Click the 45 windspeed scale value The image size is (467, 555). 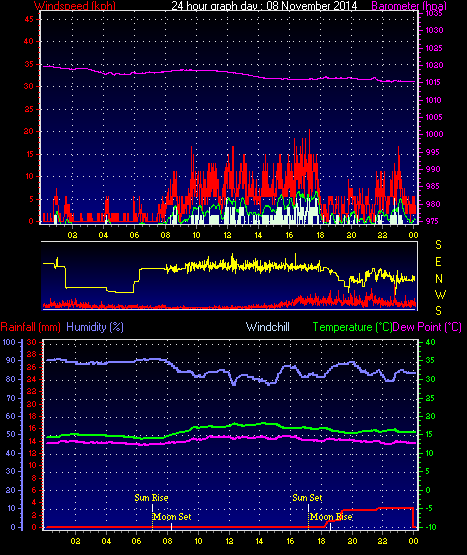[29, 19]
